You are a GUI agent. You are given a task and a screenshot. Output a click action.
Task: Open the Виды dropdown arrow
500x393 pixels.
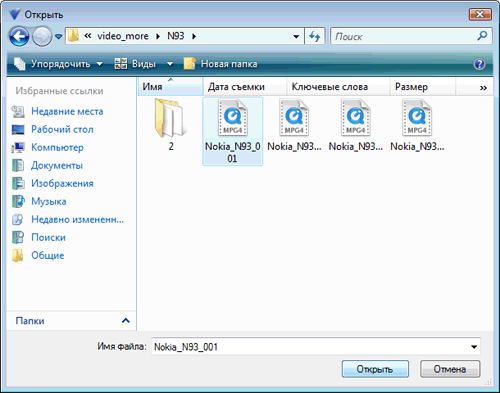tap(170, 64)
